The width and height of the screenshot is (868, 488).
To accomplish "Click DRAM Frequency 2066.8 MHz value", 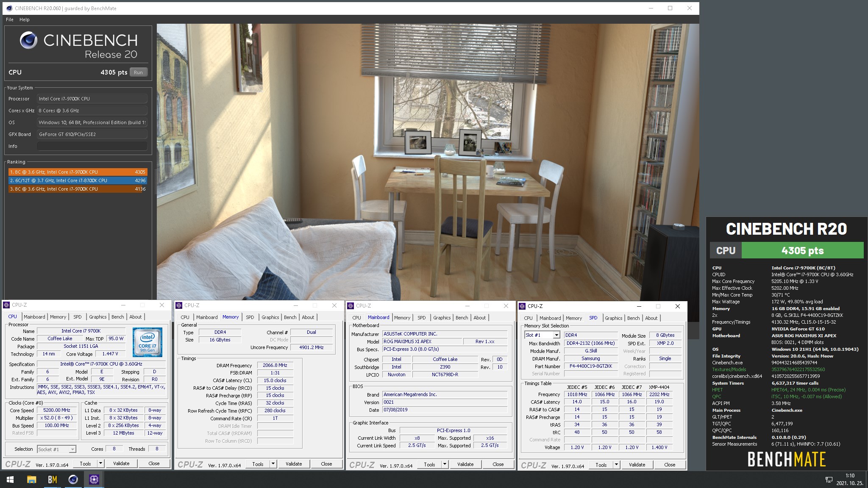I will (275, 365).
